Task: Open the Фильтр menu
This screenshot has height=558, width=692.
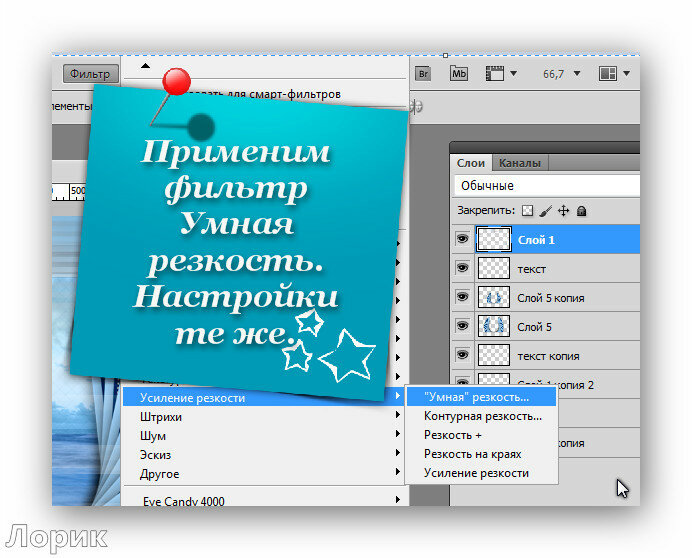Action: [x=90, y=74]
